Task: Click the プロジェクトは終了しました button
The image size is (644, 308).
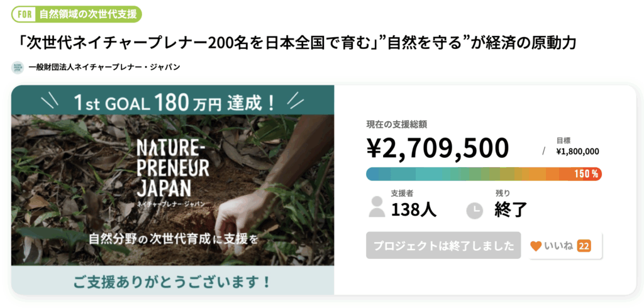Action: [443, 246]
